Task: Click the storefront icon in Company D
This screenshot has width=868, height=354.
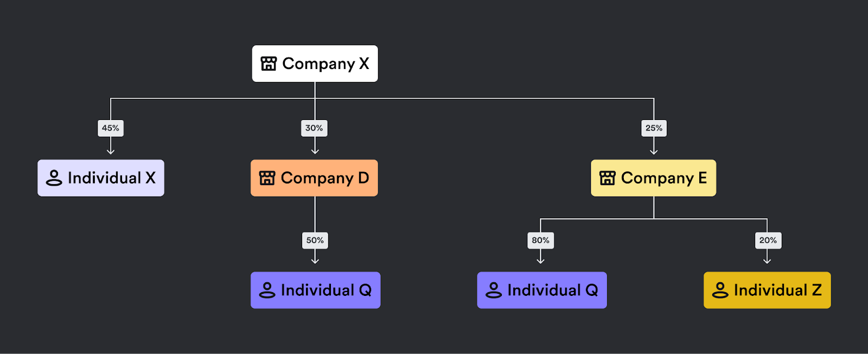Action: click(267, 178)
